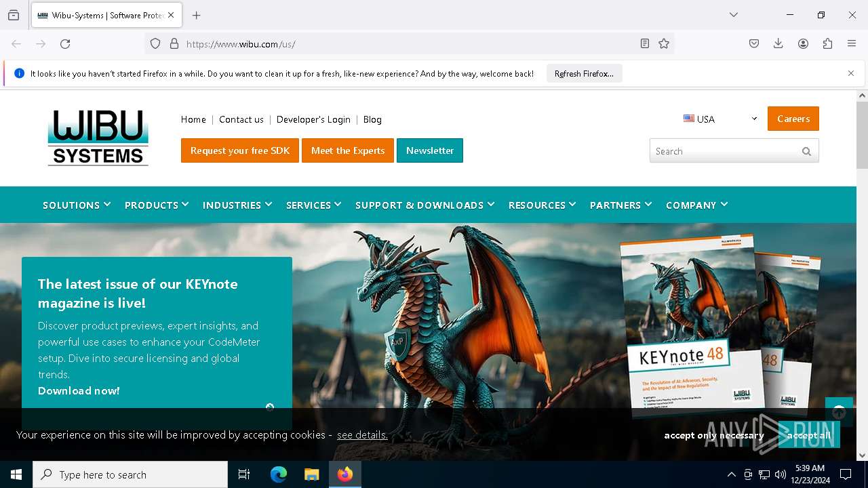Open Windows Task View
Viewport: 868px width, 488px height.
[x=244, y=474]
